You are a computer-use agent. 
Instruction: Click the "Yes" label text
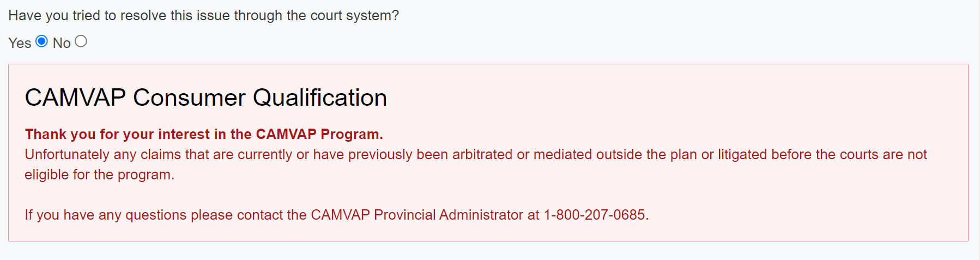pos(20,43)
